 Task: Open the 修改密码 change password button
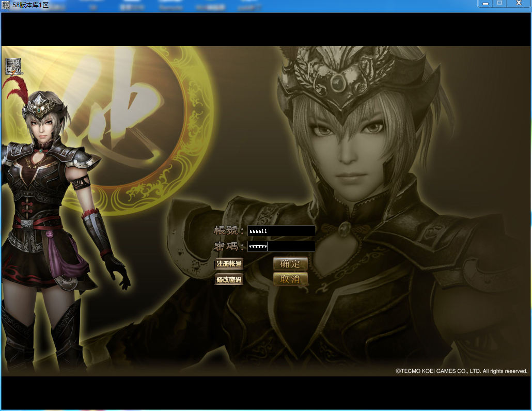click(229, 279)
